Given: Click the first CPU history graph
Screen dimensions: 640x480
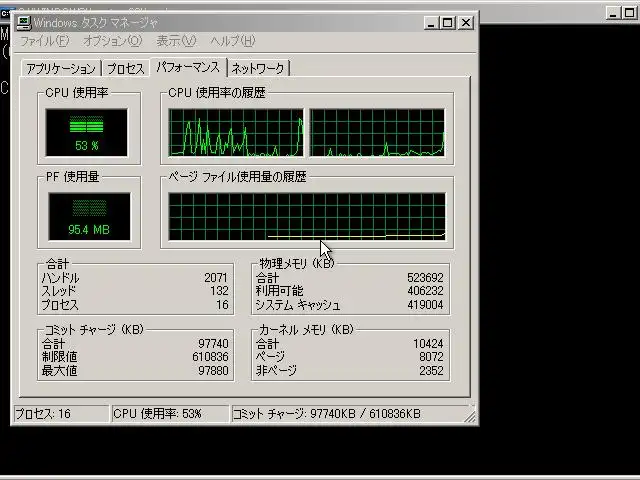Looking at the screenshot, I should click(x=236, y=133).
